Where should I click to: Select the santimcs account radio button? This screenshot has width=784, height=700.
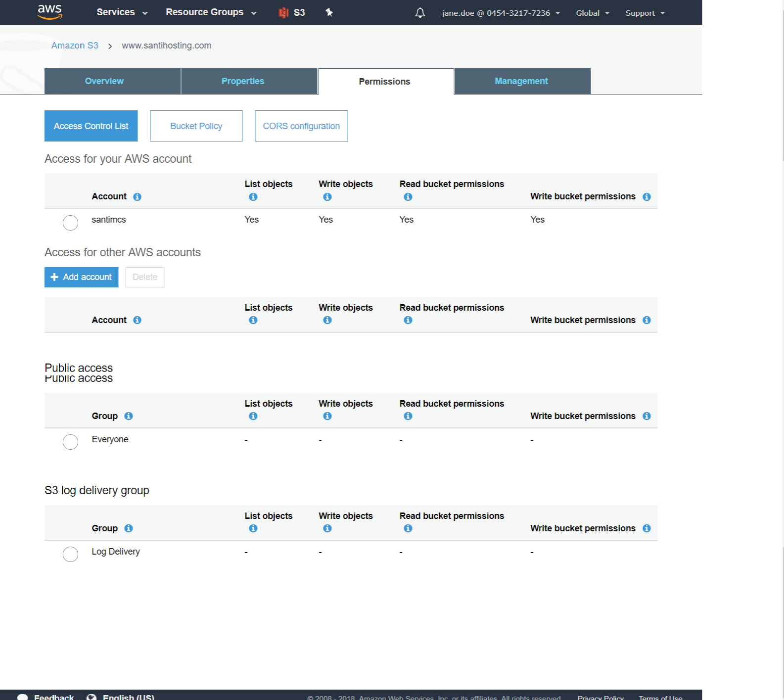(70, 223)
